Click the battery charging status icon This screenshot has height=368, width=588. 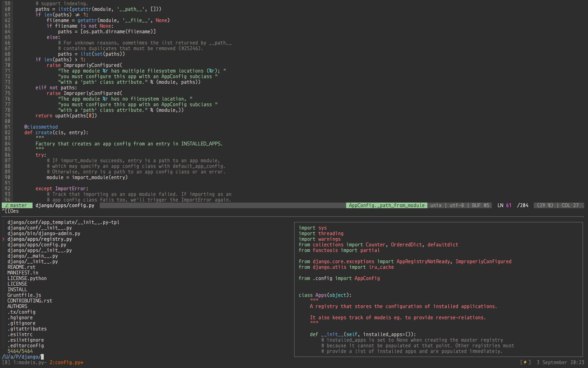(525, 362)
